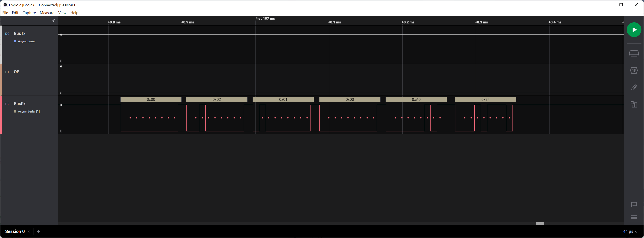Select the 0x00 frame before 0xA0
This screenshot has height=238, width=644.
(x=349, y=100)
